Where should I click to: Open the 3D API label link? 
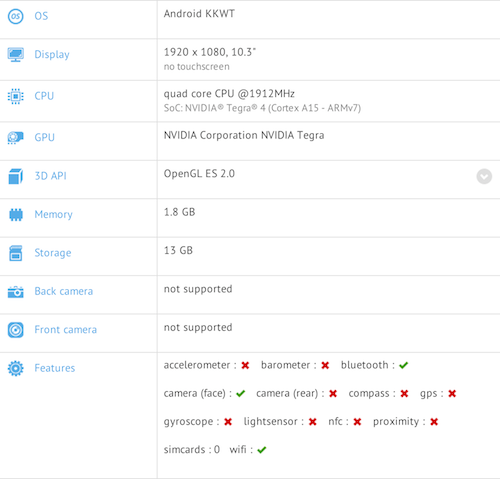click(x=51, y=176)
